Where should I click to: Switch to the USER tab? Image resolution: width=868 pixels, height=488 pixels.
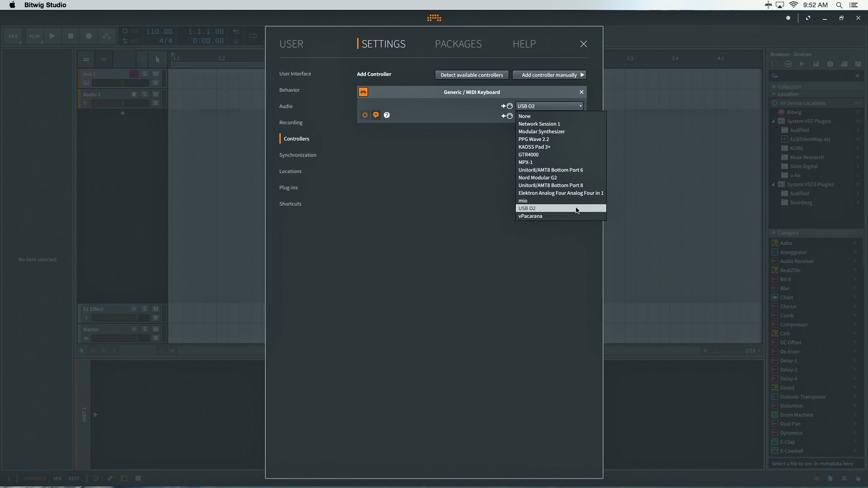point(291,44)
